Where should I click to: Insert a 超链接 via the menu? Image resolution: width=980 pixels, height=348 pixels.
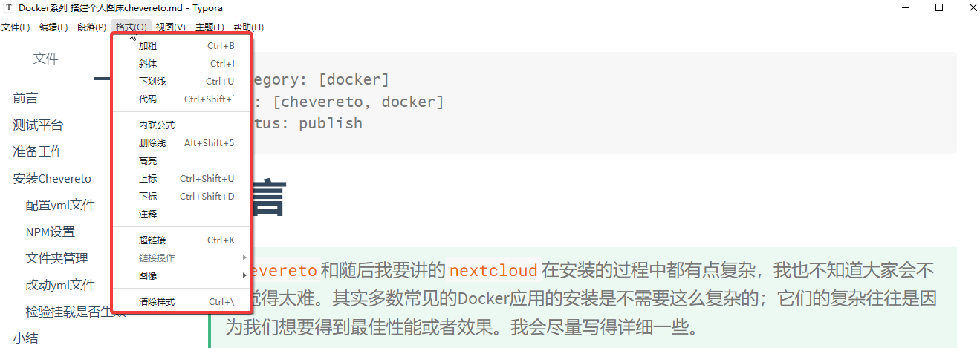pyautogui.click(x=152, y=240)
